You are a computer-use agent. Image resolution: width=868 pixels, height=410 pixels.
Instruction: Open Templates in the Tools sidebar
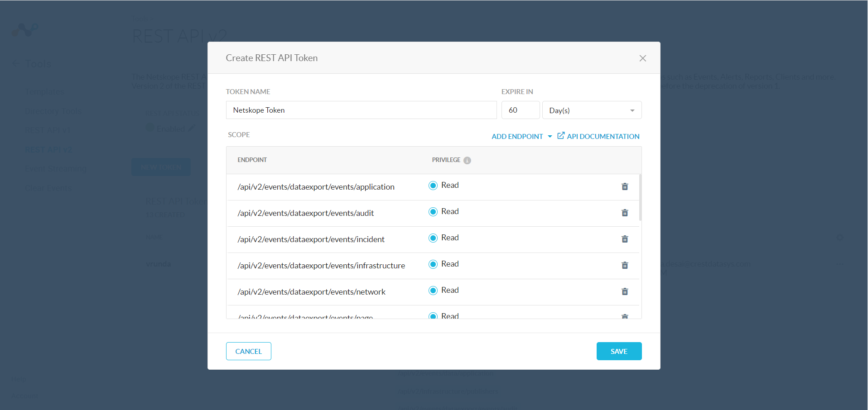coord(44,91)
